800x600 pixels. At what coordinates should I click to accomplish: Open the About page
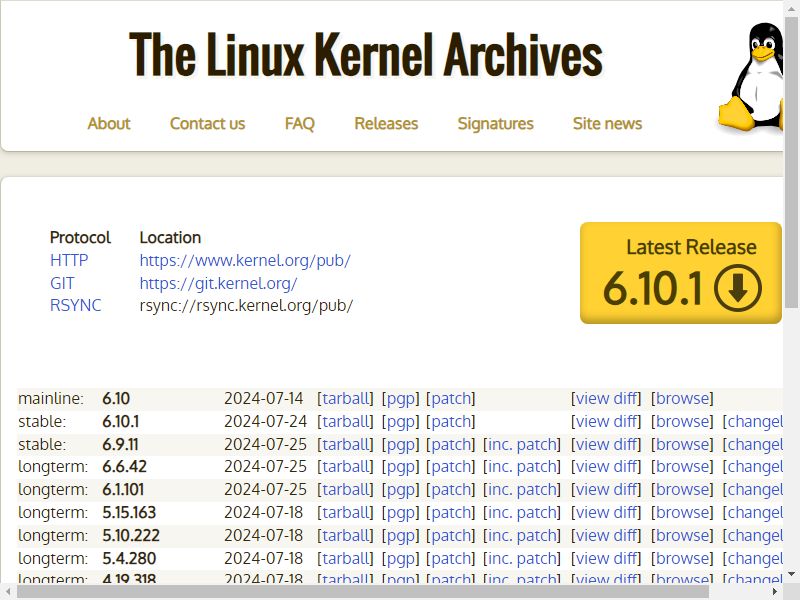coord(109,123)
